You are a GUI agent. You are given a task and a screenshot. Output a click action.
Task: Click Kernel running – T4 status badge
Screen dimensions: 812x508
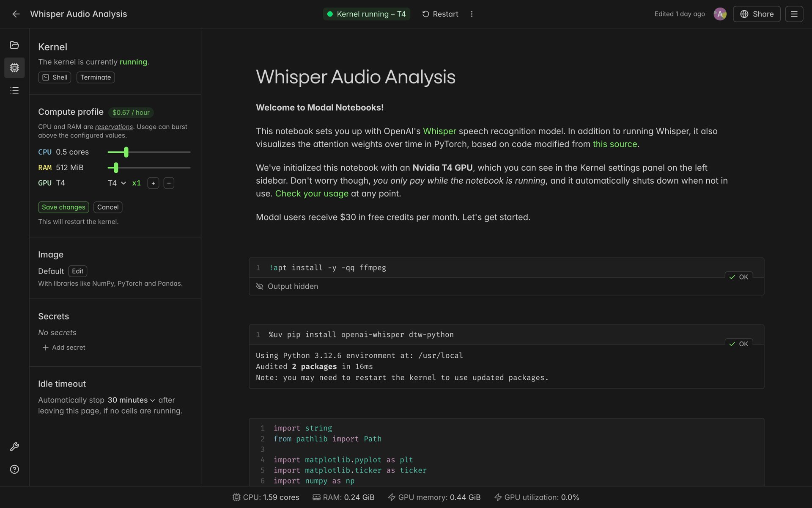coord(366,14)
